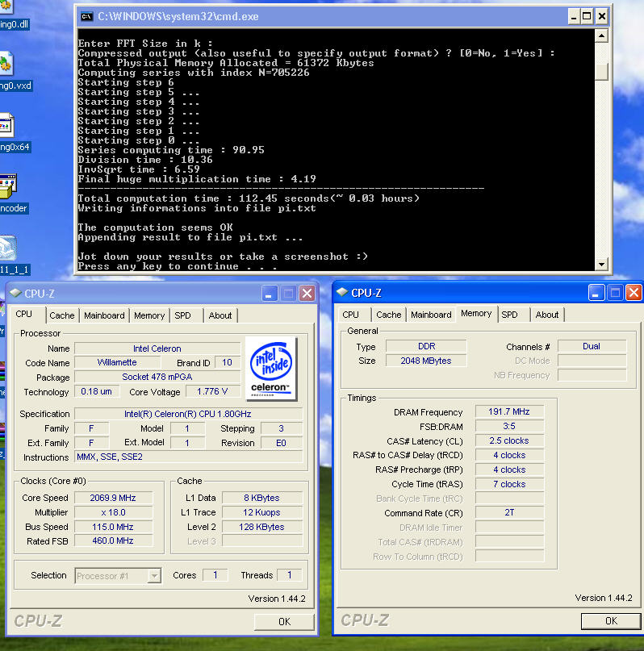Click the '460.0 MHz' rated FSB value
644x651 pixels.
[113, 540]
